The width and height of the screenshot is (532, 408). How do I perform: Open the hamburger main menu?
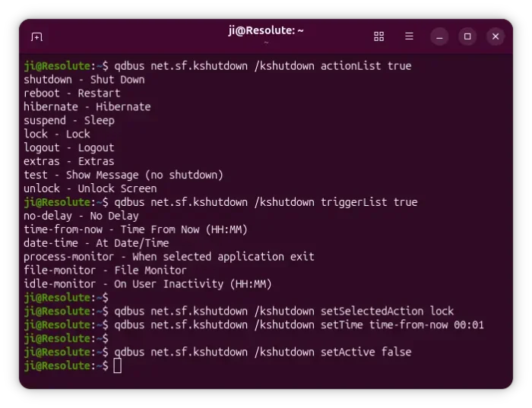click(409, 36)
